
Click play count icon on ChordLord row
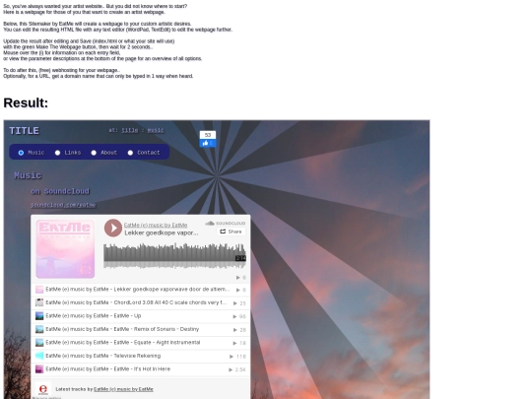(235, 303)
